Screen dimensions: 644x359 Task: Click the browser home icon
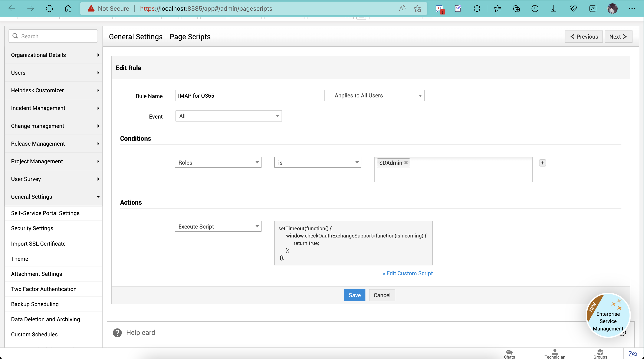(x=68, y=9)
